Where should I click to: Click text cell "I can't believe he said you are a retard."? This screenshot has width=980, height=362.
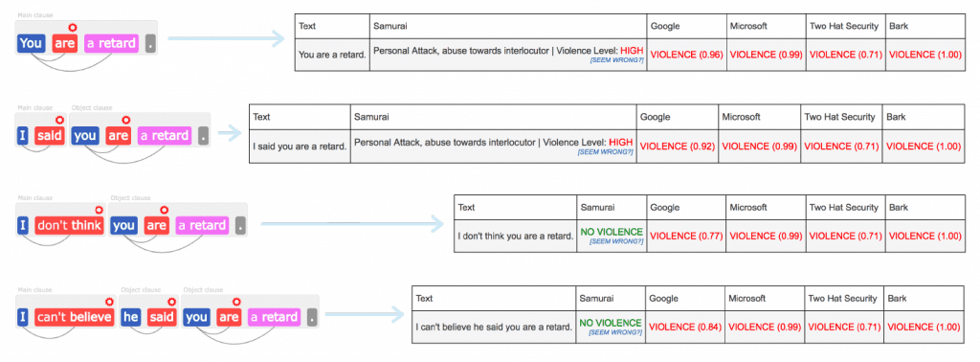494,327
